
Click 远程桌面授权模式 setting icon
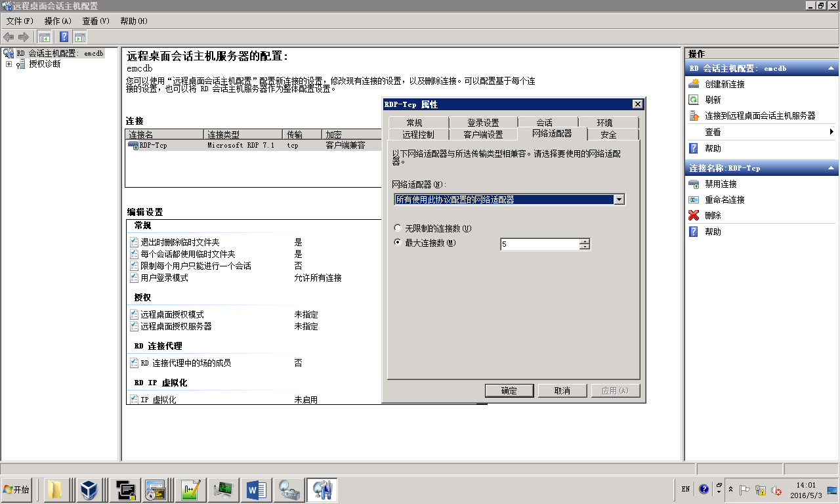click(x=134, y=314)
